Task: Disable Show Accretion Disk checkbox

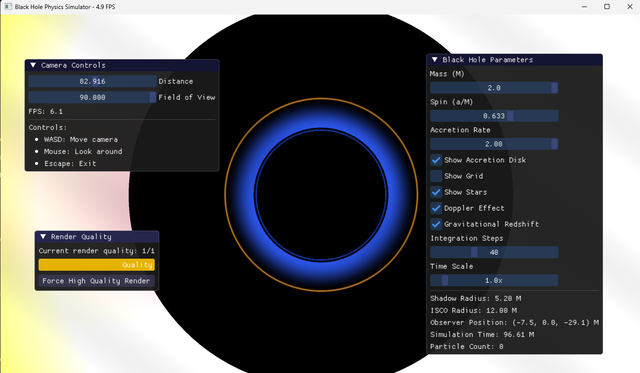Action: (x=436, y=160)
